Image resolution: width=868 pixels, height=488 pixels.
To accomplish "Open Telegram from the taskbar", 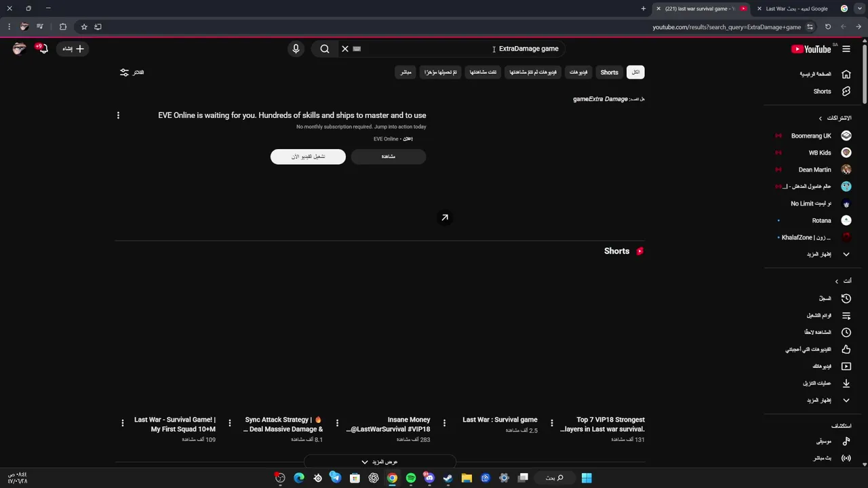I will coord(336,478).
